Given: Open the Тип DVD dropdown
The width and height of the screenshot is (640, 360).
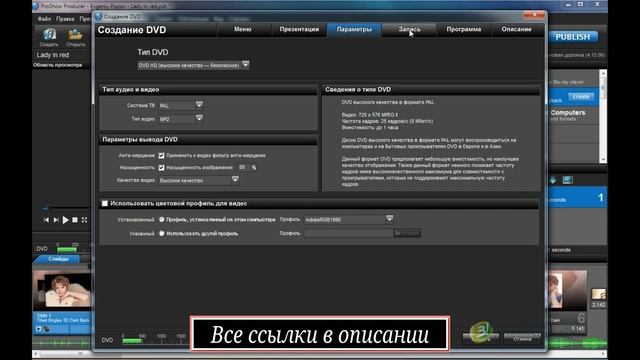Looking at the screenshot, I should pyautogui.click(x=245, y=64).
